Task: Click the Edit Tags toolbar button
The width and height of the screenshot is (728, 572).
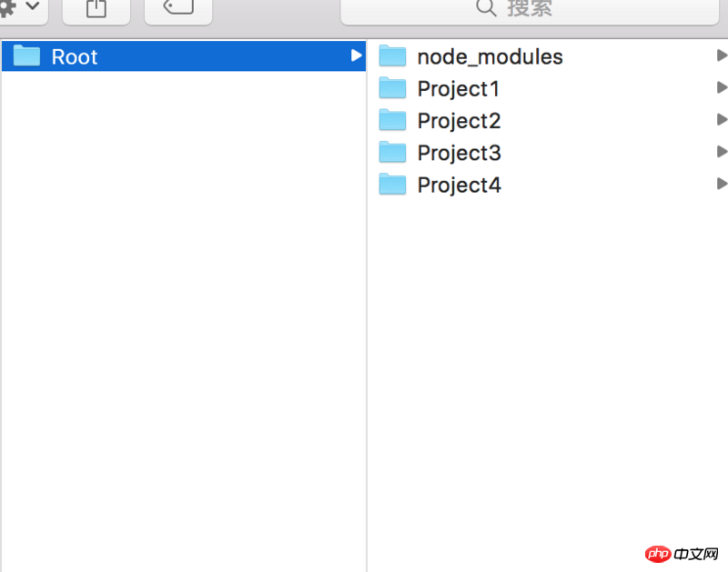Action: [x=177, y=8]
